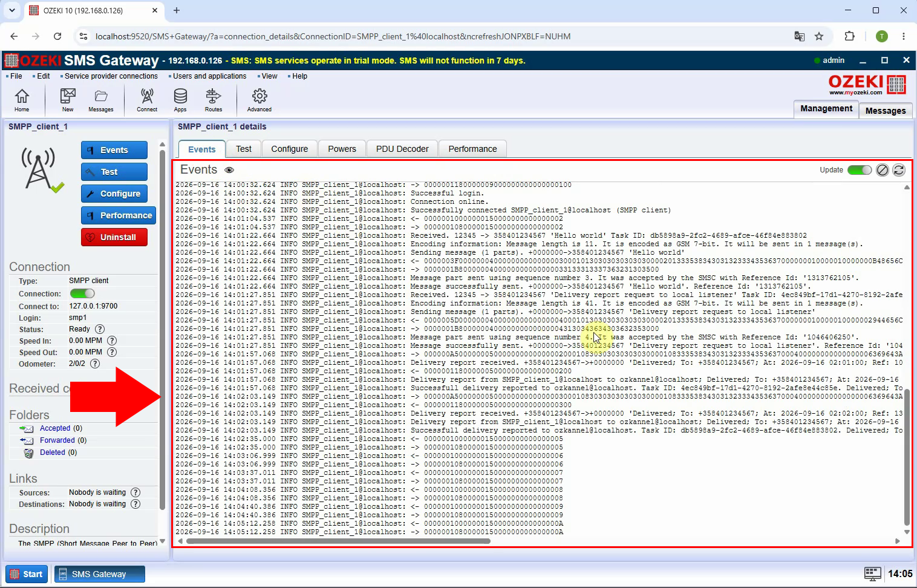Click the blue Configure sidebar button
This screenshot has height=588, width=917.
(x=114, y=194)
